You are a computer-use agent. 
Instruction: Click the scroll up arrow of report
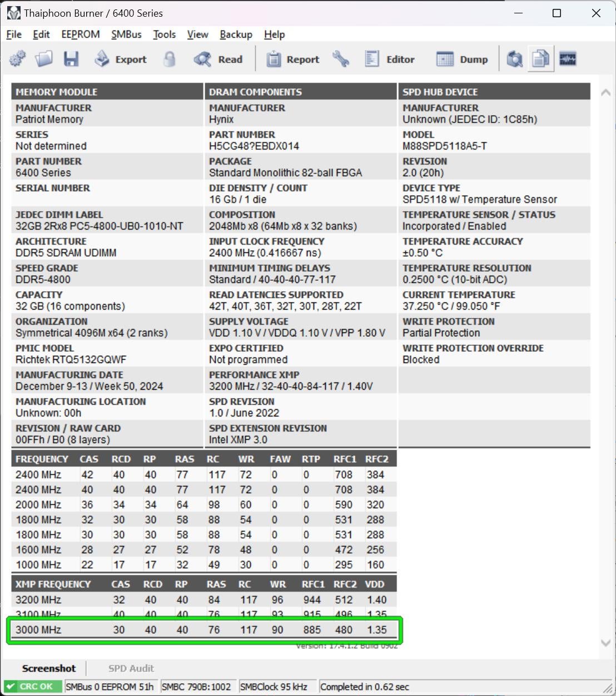click(x=605, y=93)
